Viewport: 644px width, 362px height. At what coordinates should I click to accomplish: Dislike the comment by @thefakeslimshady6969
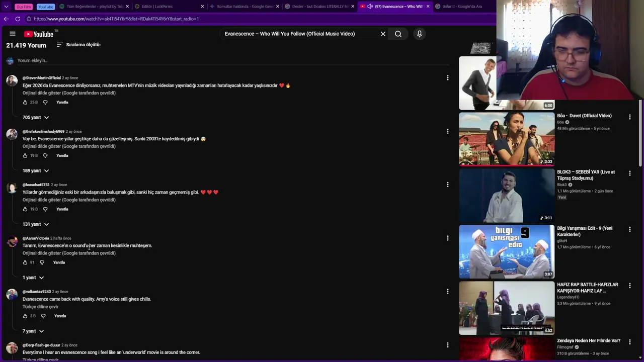tap(45, 155)
